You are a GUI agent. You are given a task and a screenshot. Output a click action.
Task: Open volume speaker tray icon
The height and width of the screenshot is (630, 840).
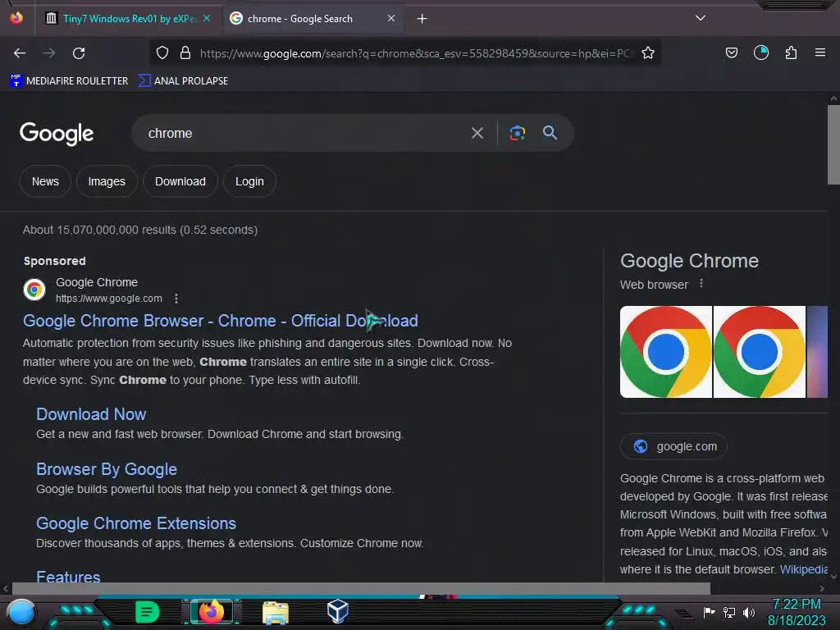[x=748, y=612]
